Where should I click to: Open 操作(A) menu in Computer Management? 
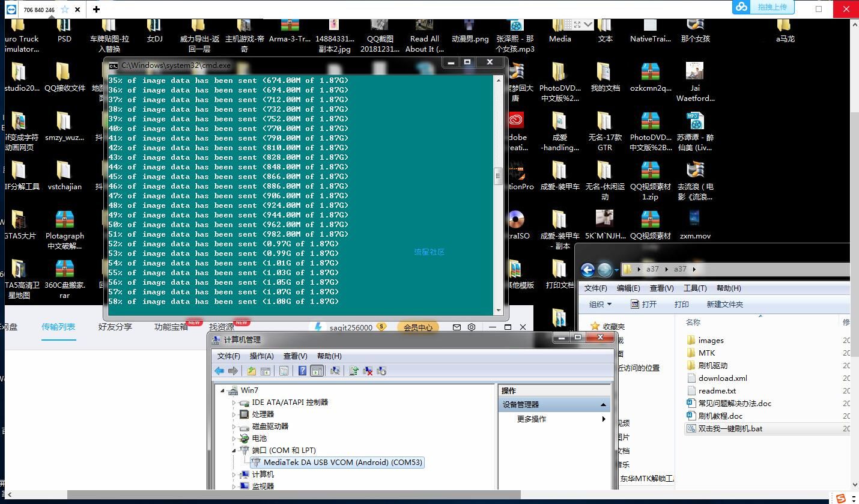[261, 356]
